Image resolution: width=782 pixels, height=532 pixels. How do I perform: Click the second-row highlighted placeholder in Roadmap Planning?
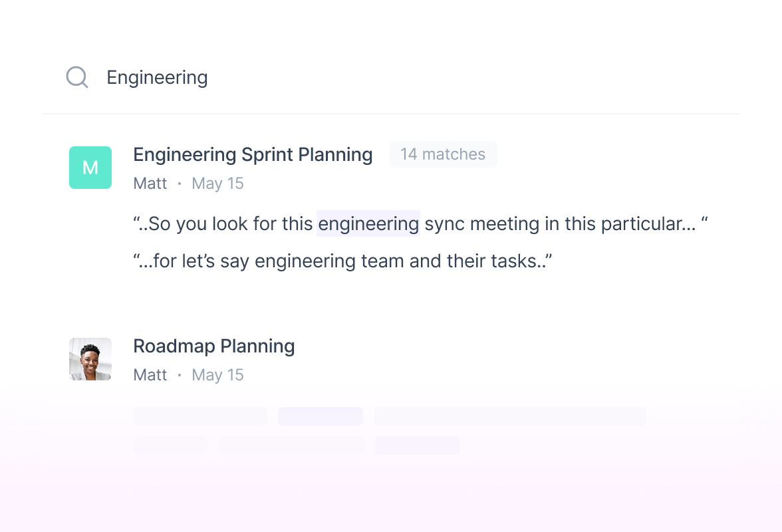418,446
